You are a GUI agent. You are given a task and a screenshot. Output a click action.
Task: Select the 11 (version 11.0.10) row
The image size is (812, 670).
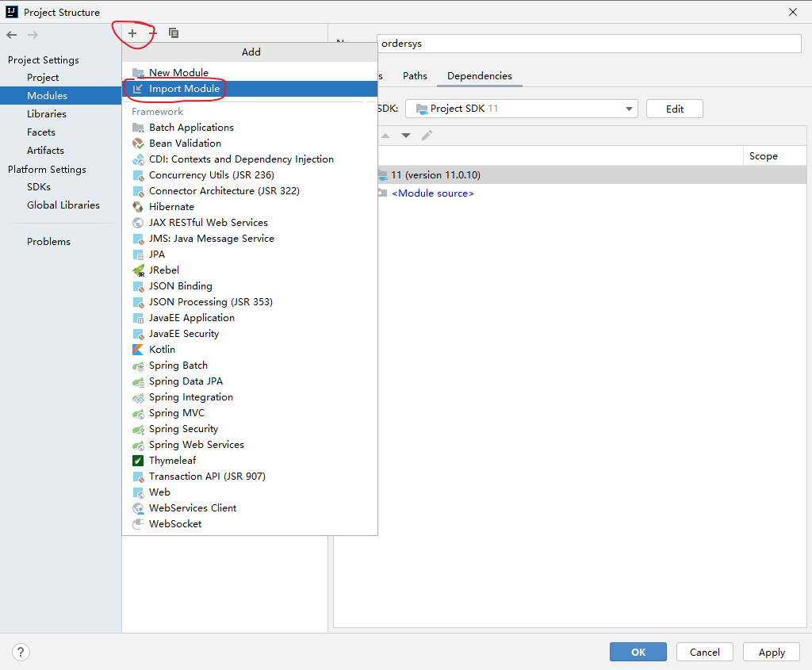click(x=592, y=175)
